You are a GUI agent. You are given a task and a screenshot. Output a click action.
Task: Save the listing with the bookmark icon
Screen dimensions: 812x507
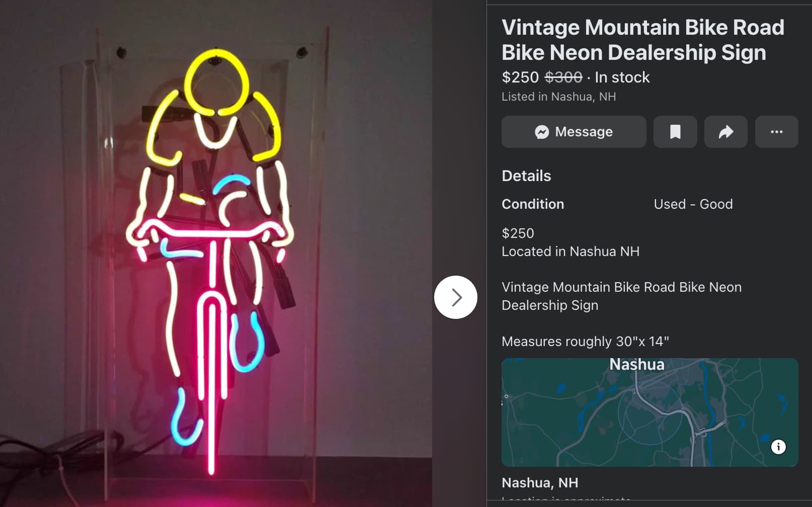pyautogui.click(x=675, y=132)
